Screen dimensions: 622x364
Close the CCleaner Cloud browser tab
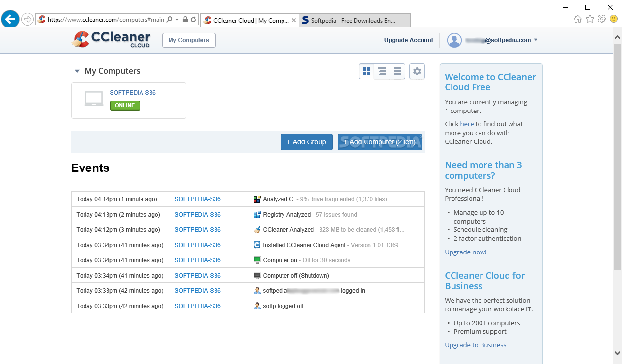coord(294,21)
